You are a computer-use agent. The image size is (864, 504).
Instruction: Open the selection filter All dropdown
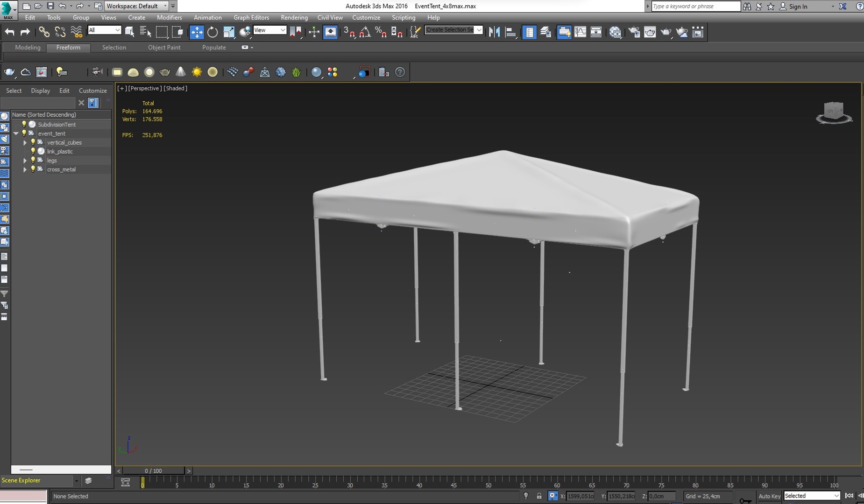pyautogui.click(x=104, y=30)
